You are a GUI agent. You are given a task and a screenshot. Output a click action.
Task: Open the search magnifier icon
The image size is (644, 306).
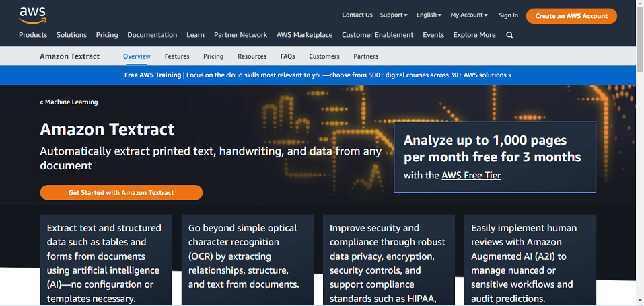click(x=509, y=35)
